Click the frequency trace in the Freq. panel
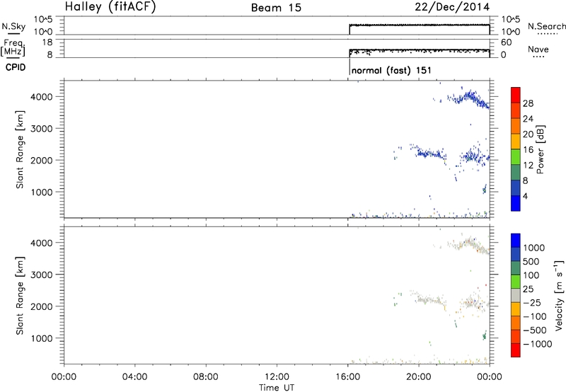566x392 pixels. pyautogui.click(x=419, y=50)
